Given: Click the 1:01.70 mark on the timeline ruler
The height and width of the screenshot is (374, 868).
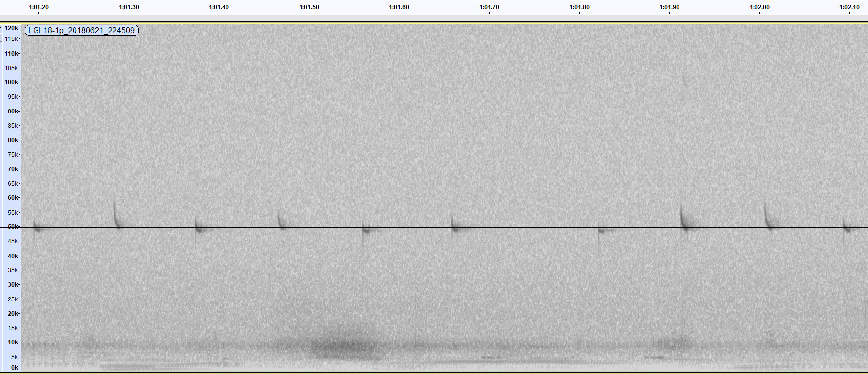Looking at the screenshot, I should click(x=489, y=7).
